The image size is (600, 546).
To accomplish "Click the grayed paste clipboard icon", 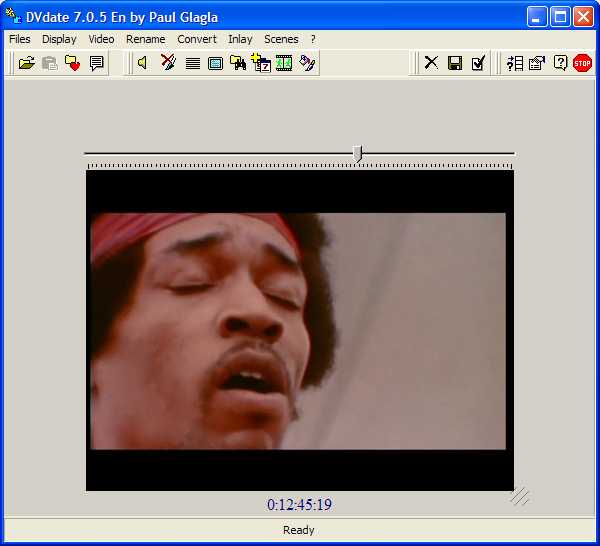I will click(49, 63).
